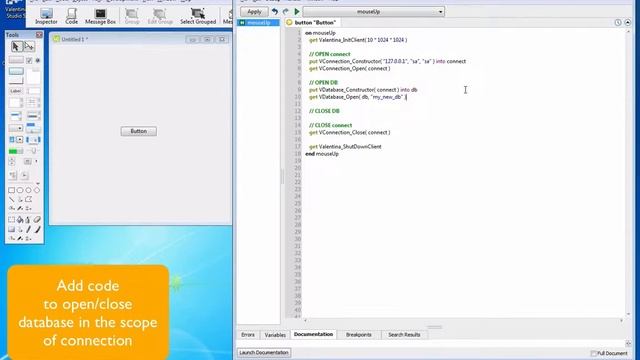
Task: Select the eraser paint tool
Action: click(x=37, y=220)
